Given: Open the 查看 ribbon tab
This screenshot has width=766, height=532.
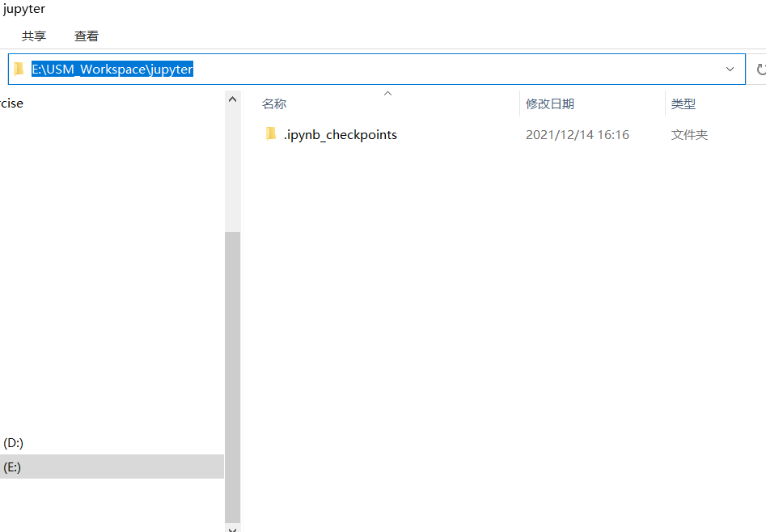Looking at the screenshot, I should 87,36.
